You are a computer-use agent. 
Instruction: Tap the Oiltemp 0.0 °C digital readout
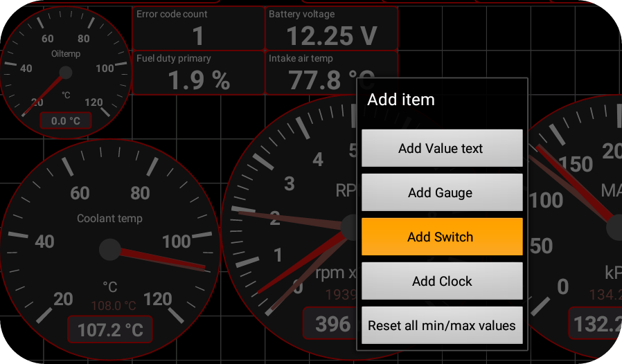(65, 121)
